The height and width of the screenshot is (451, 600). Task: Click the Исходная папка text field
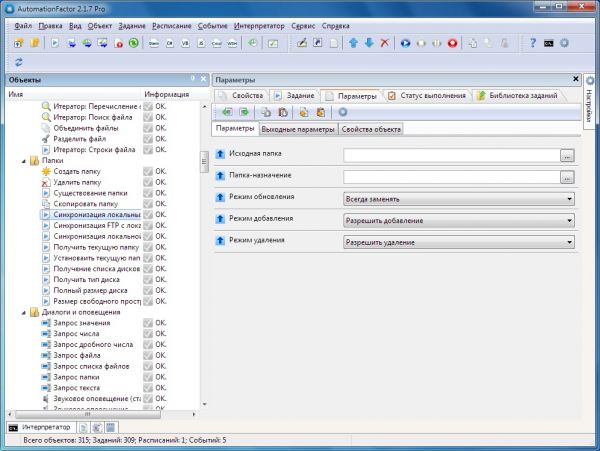[450, 155]
